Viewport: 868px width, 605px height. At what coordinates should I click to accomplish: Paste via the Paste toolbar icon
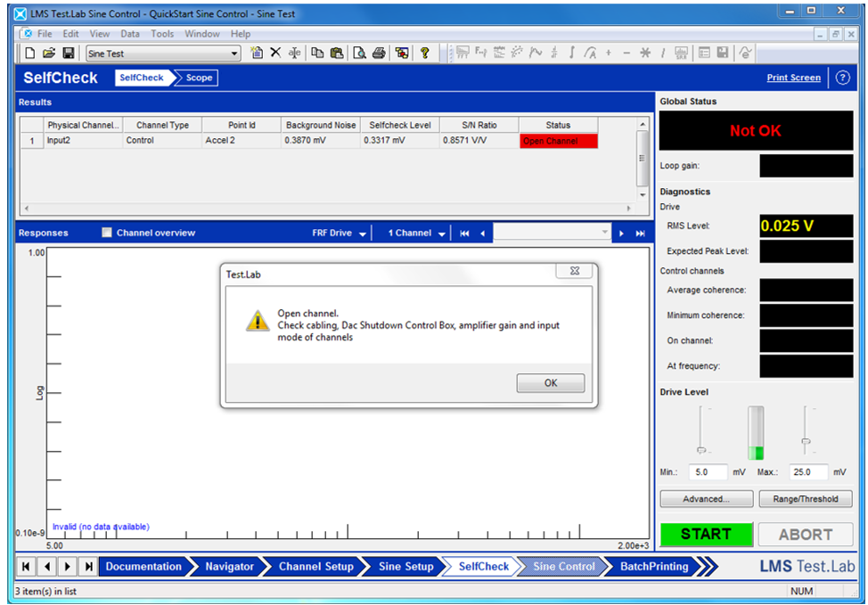[x=336, y=53]
